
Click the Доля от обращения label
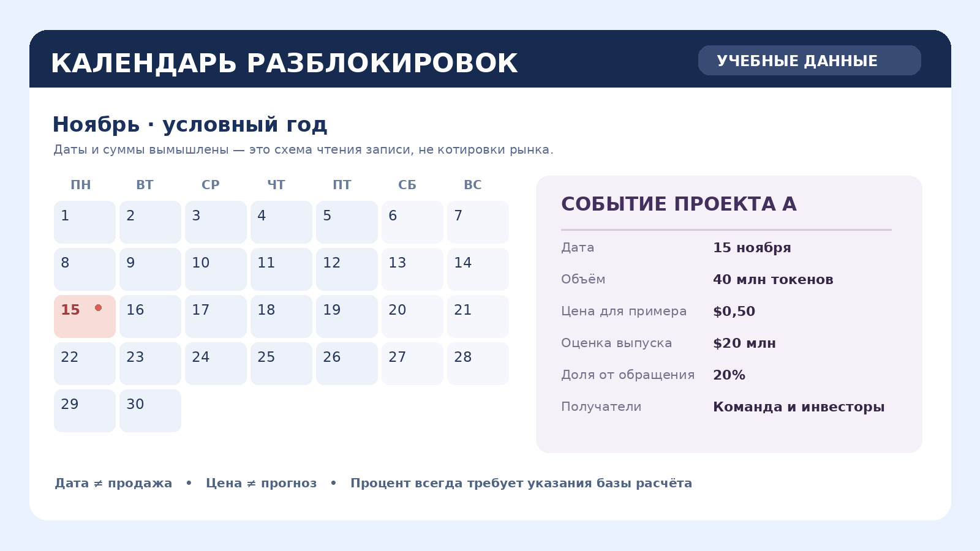pyautogui.click(x=628, y=375)
